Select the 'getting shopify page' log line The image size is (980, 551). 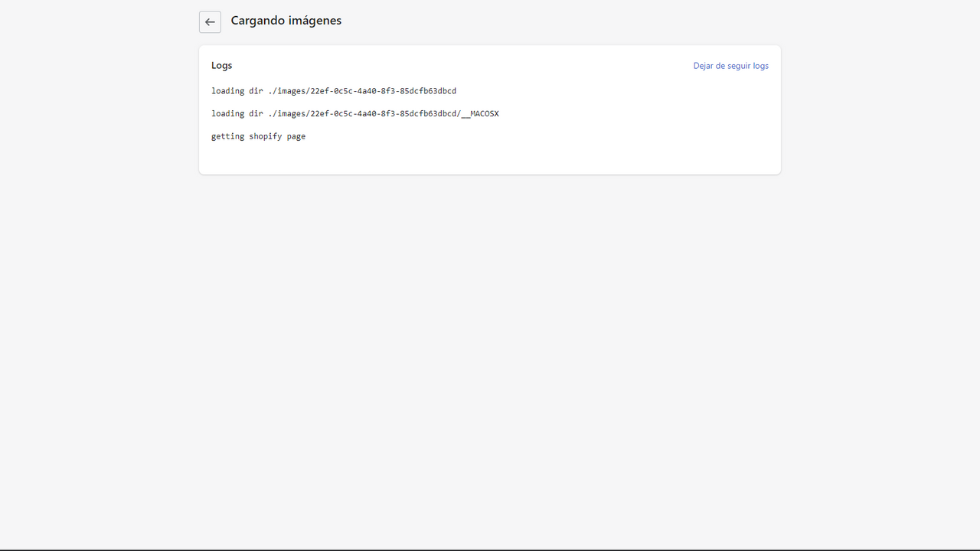(x=259, y=136)
